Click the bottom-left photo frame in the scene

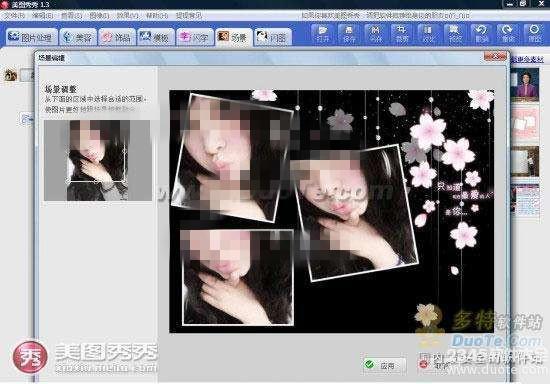click(x=237, y=277)
